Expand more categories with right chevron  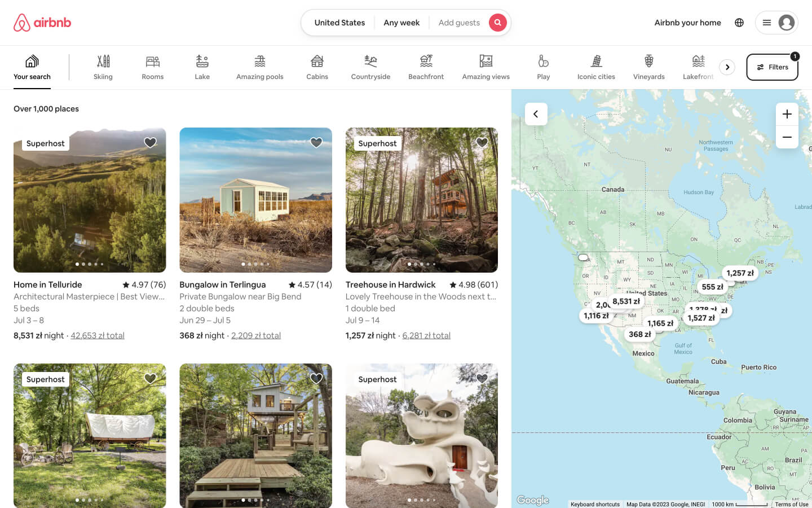click(727, 67)
